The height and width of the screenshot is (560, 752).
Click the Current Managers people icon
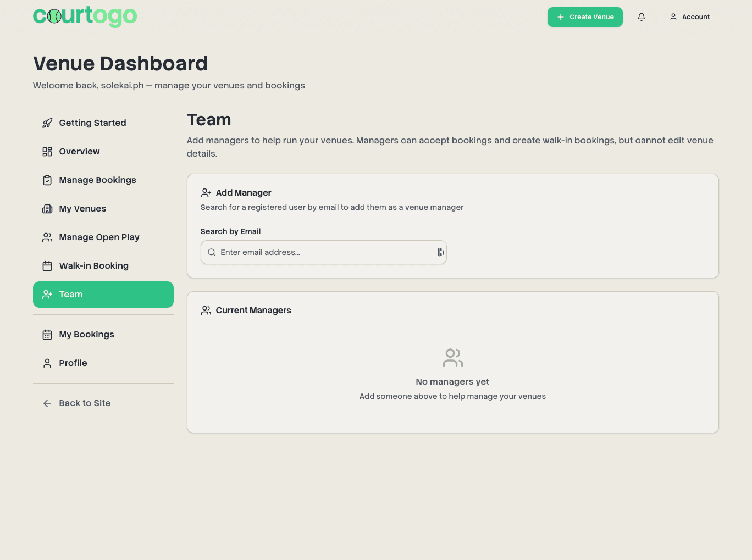(206, 310)
